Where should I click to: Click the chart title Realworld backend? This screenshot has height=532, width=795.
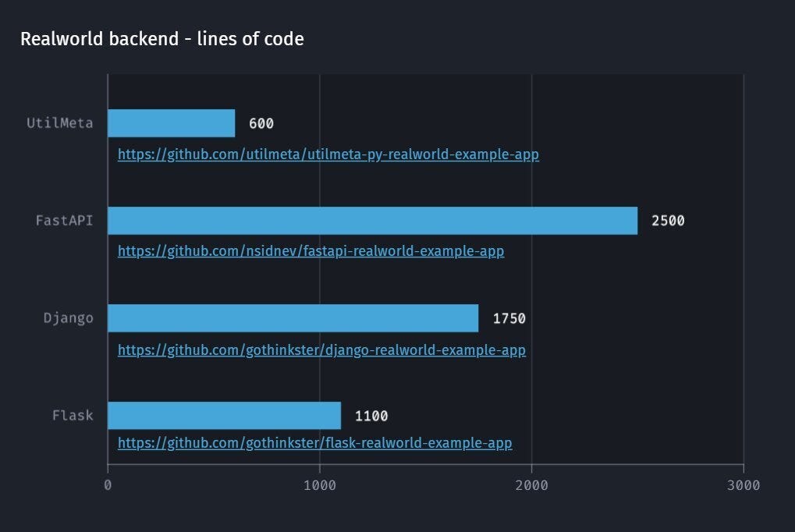tap(163, 38)
